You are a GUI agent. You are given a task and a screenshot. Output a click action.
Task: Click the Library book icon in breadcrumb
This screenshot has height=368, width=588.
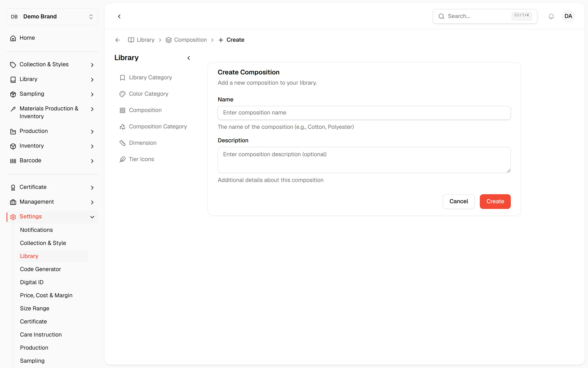131,40
